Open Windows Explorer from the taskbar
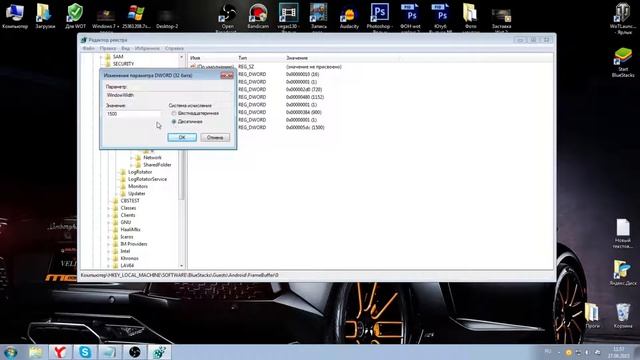640x360 pixels. point(36,352)
